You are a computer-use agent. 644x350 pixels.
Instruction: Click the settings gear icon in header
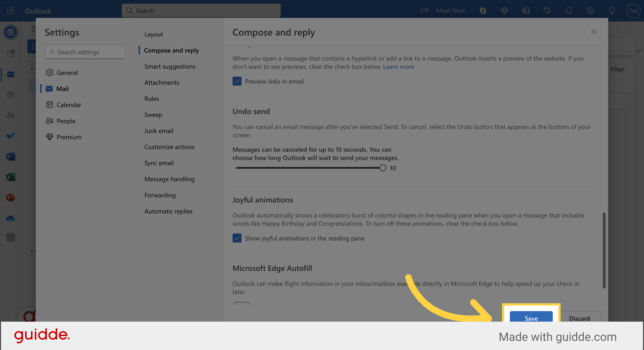590,11
